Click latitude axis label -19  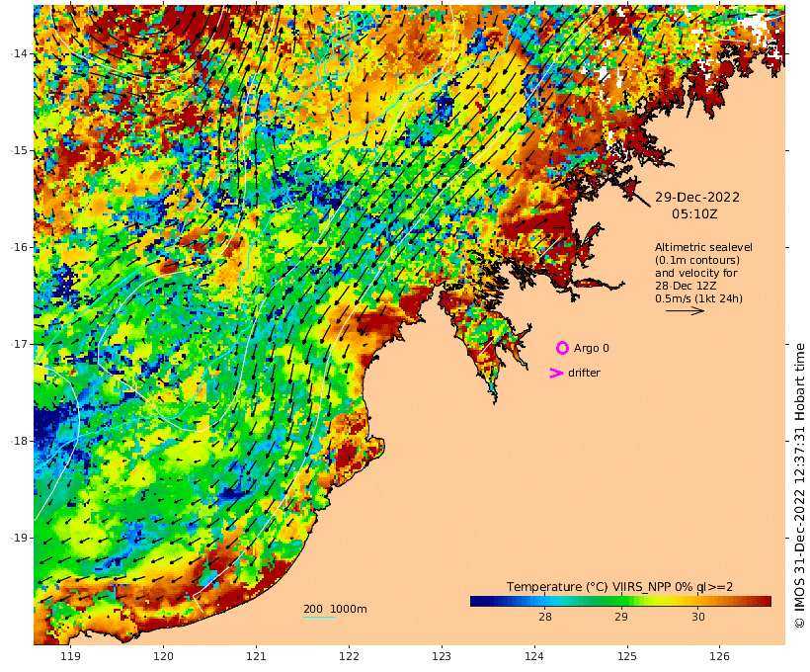(x=19, y=538)
